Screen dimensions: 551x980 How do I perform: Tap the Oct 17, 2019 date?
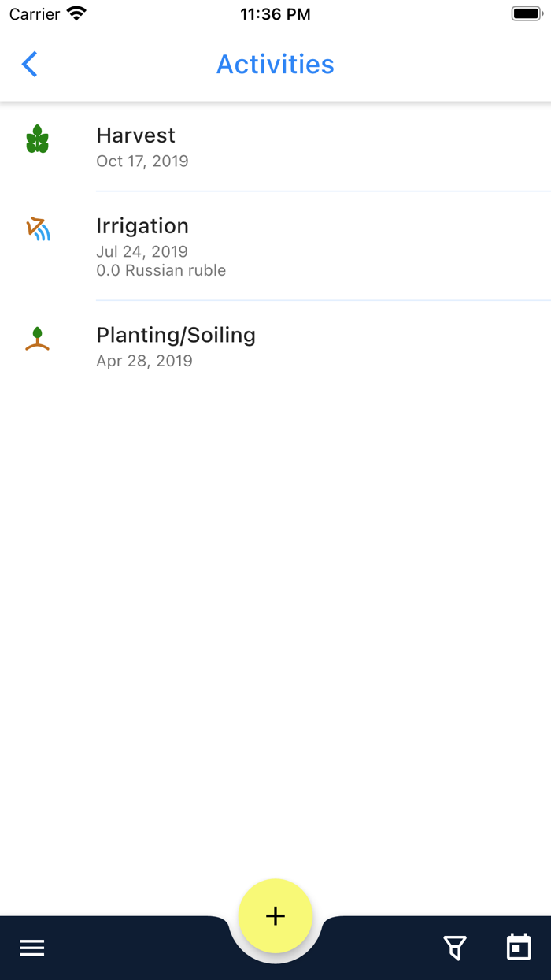pos(142,161)
